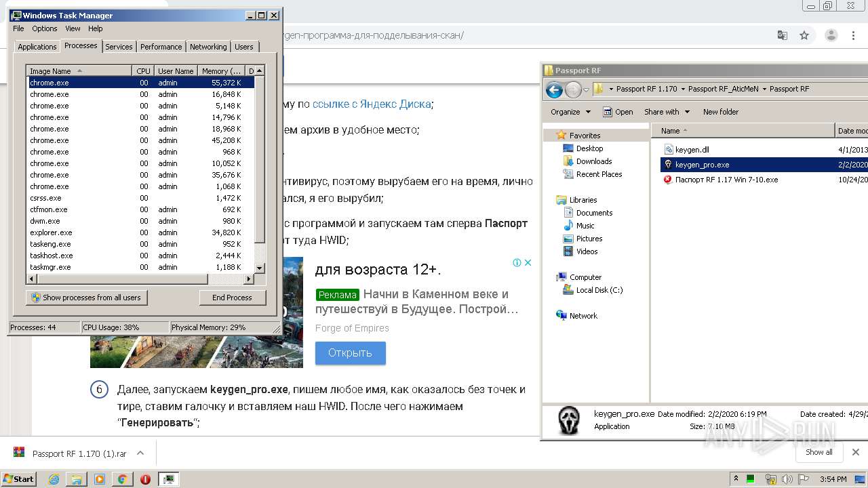
Task: Select the Паспорт RF 1.17 Win 7-10.exe file
Action: [726, 180]
